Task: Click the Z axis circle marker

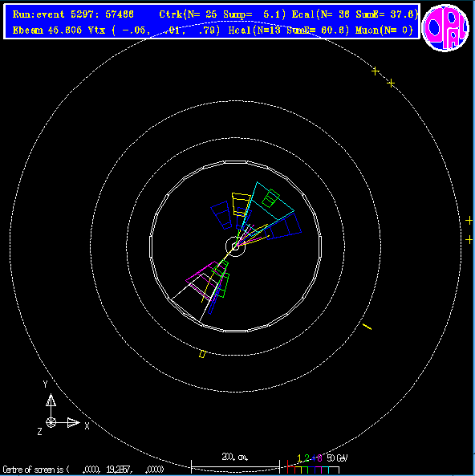Action: click(51, 422)
